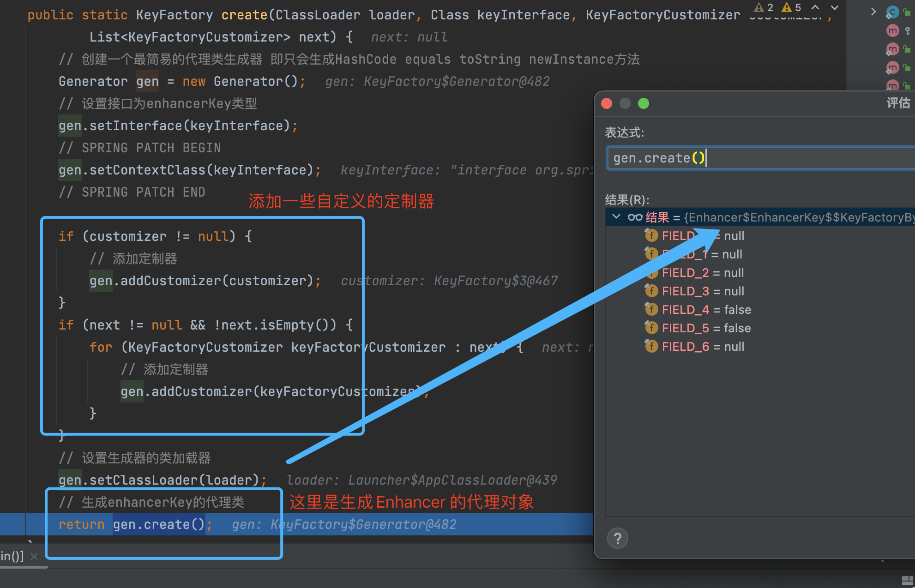
Task: Click the layout icon in bottom-right corner
Action: (x=908, y=580)
